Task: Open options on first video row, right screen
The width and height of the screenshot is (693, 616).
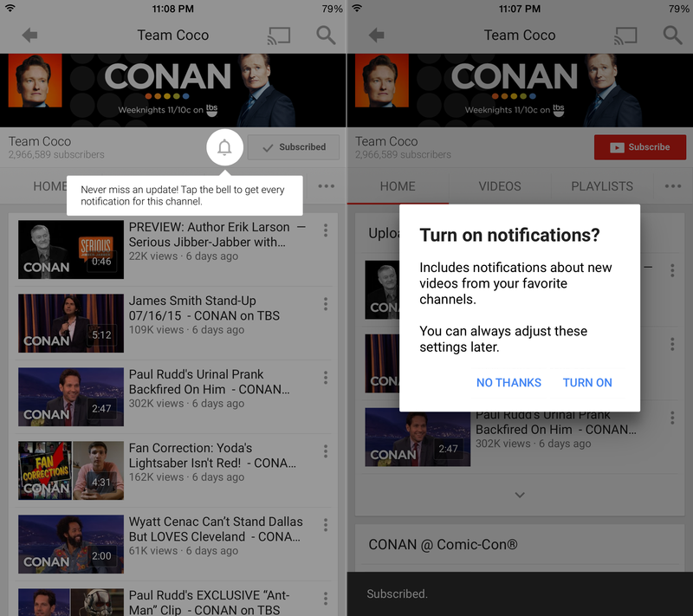Action: 672,270
